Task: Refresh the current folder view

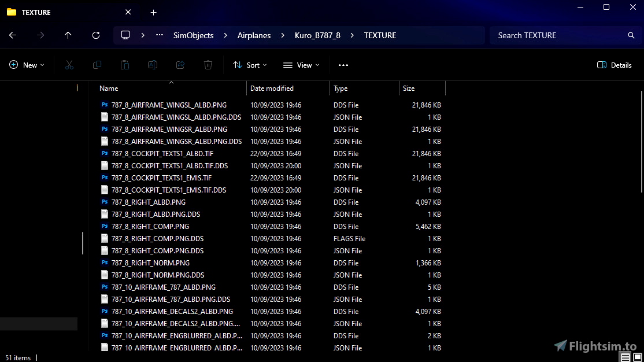Action: [96, 35]
